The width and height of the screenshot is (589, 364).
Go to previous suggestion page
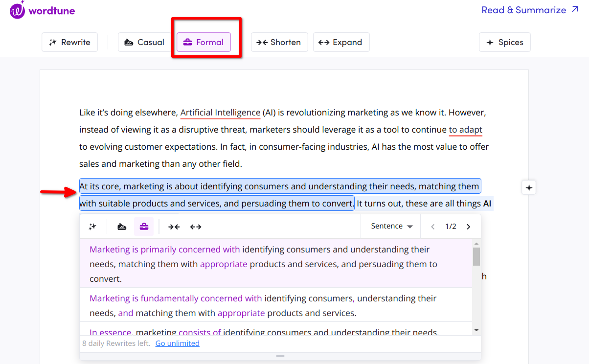coord(432,227)
